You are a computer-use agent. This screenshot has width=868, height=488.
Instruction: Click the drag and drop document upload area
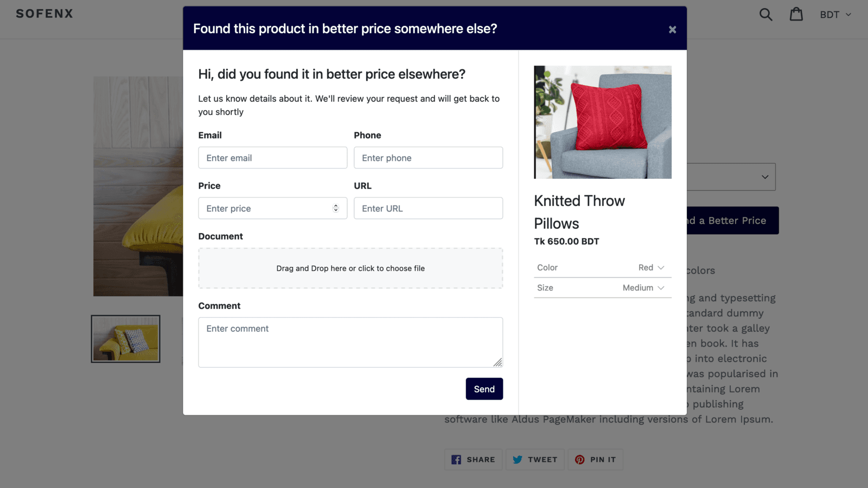[350, 268]
